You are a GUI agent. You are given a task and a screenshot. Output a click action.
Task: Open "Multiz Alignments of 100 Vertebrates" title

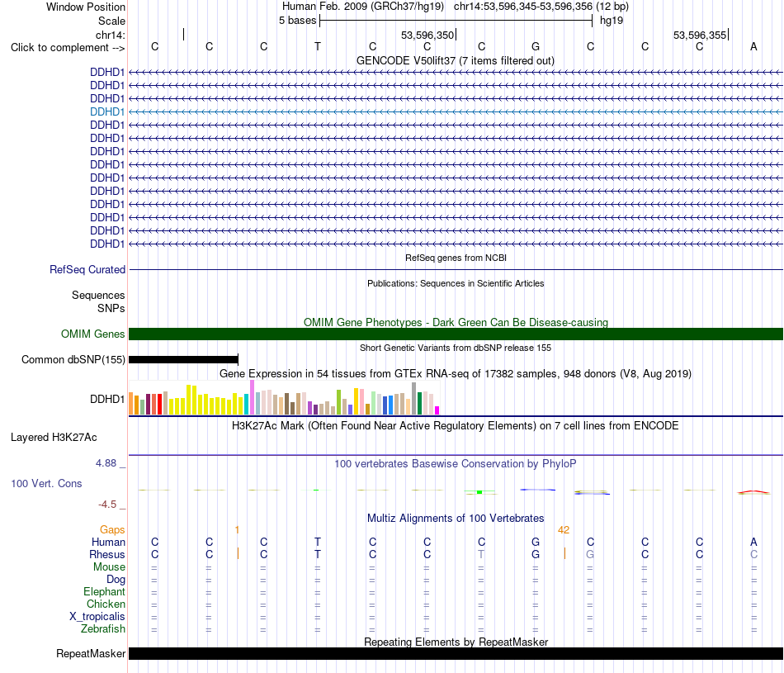[x=456, y=519]
